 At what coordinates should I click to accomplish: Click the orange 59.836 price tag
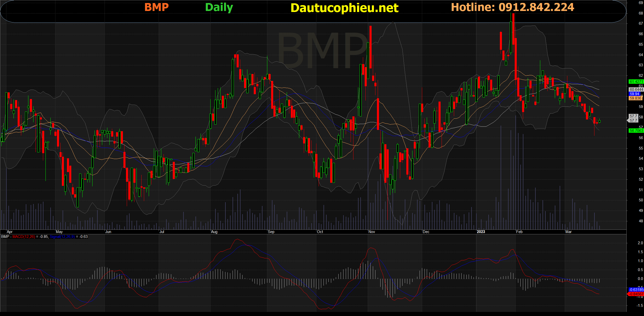(636, 98)
